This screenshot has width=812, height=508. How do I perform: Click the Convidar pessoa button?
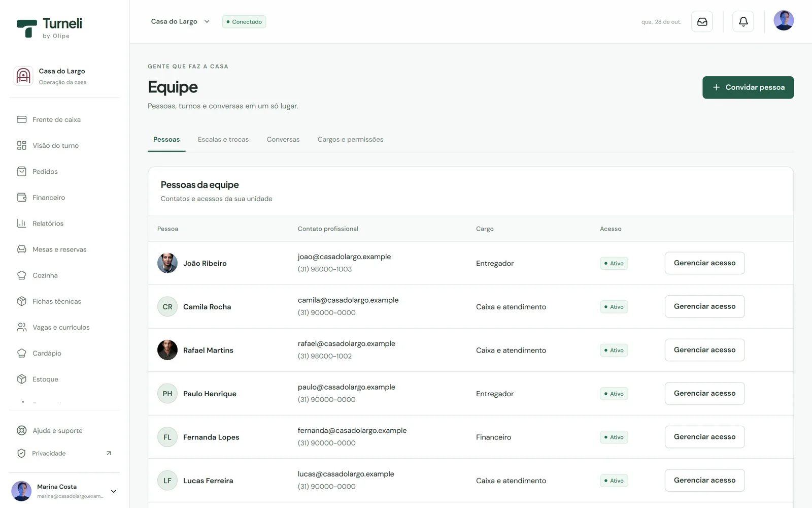tap(748, 87)
